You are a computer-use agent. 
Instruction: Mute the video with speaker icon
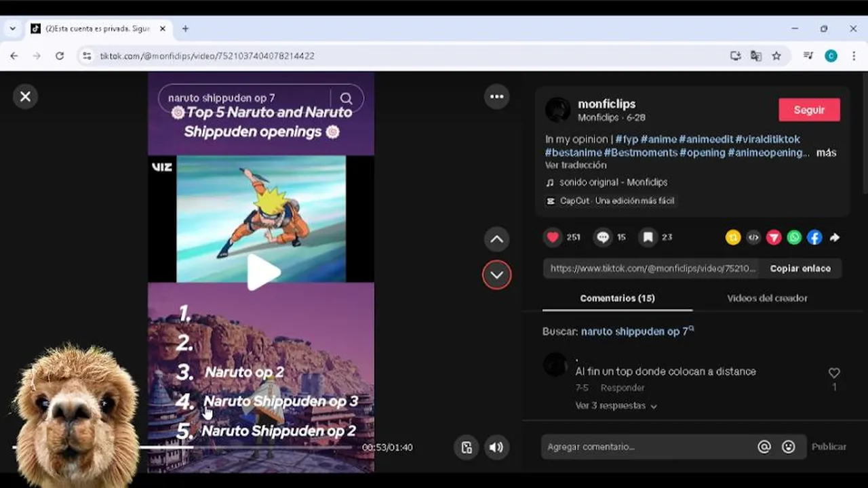click(496, 447)
